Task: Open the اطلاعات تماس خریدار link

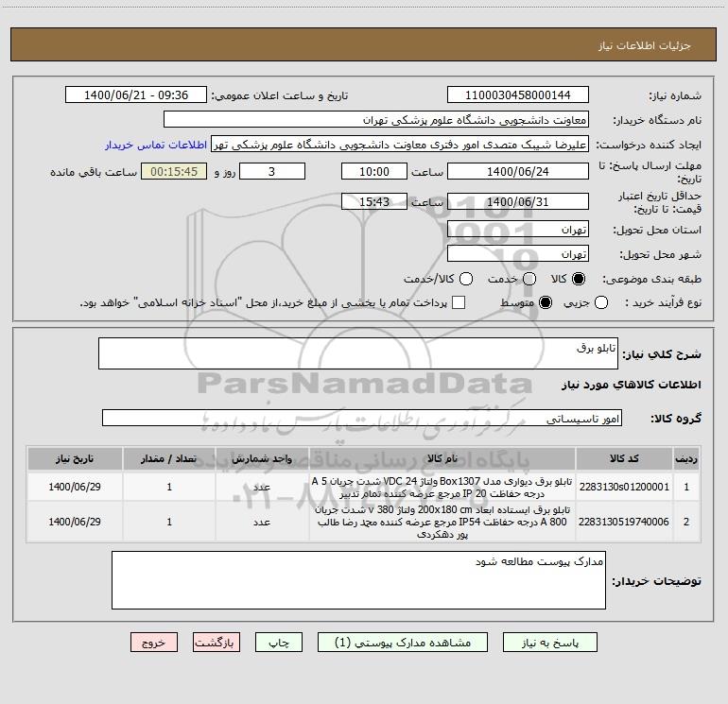Action: pyautogui.click(x=156, y=145)
